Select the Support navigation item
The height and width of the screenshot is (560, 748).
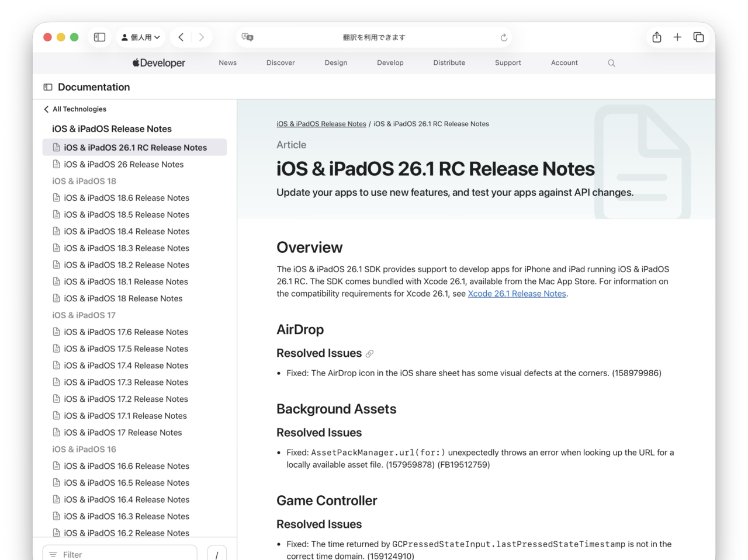(507, 62)
